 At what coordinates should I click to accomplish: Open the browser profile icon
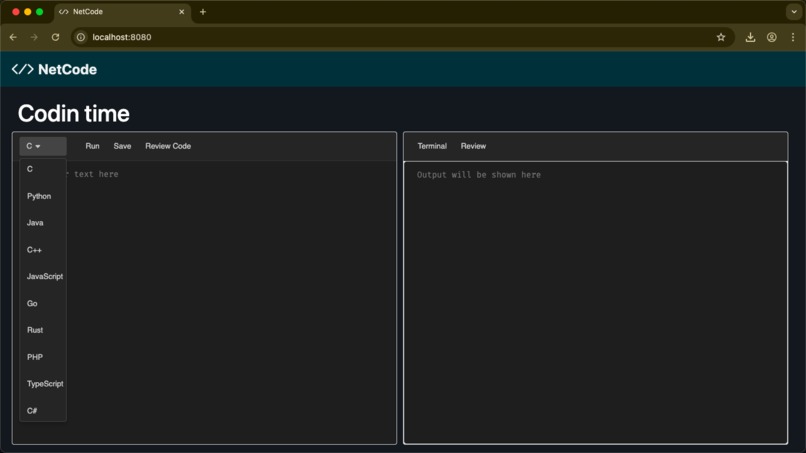tap(772, 37)
